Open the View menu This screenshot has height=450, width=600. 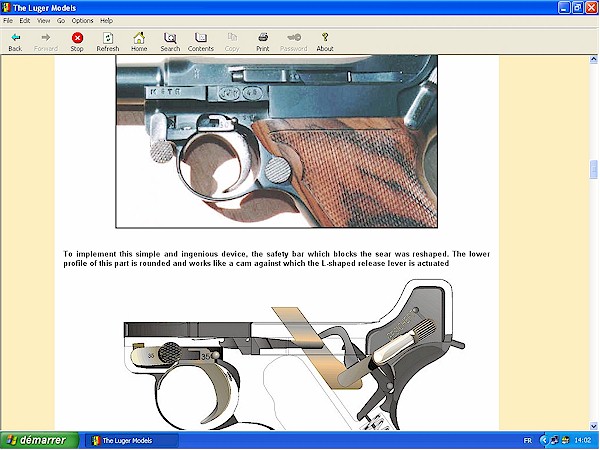coord(43,21)
